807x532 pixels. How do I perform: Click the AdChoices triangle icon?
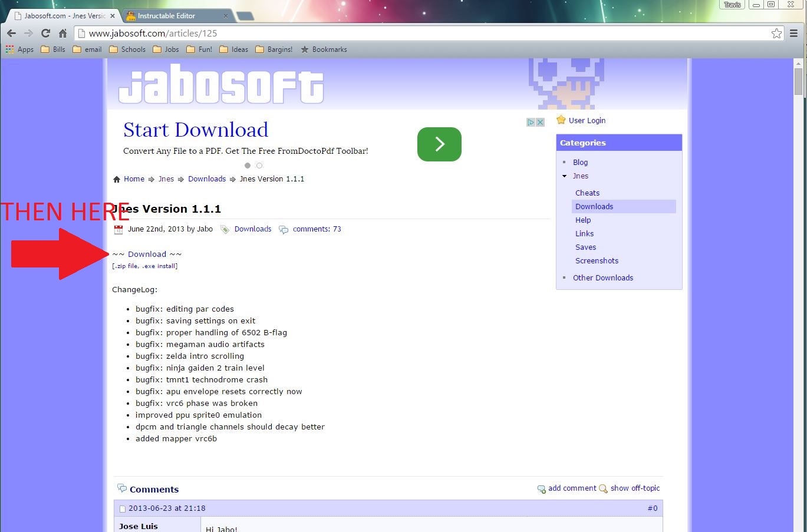click(x=531, y=122)
